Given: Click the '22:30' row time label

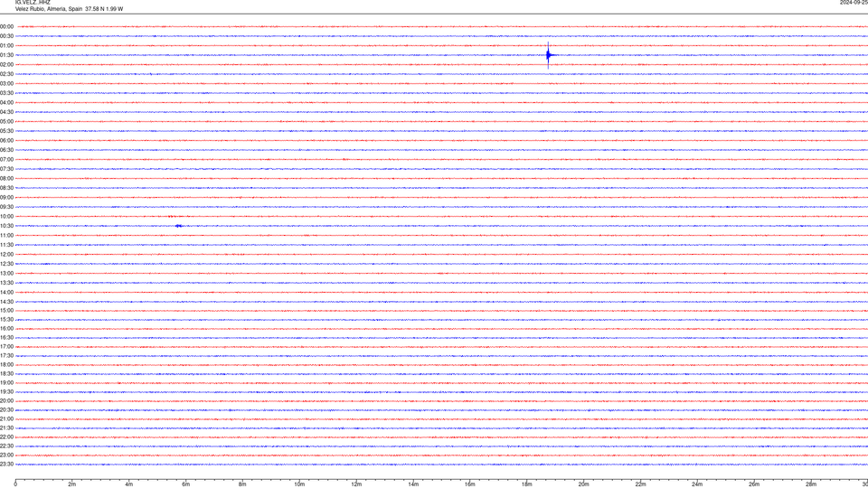Looking at the screenshot, I should pos(6,446).
